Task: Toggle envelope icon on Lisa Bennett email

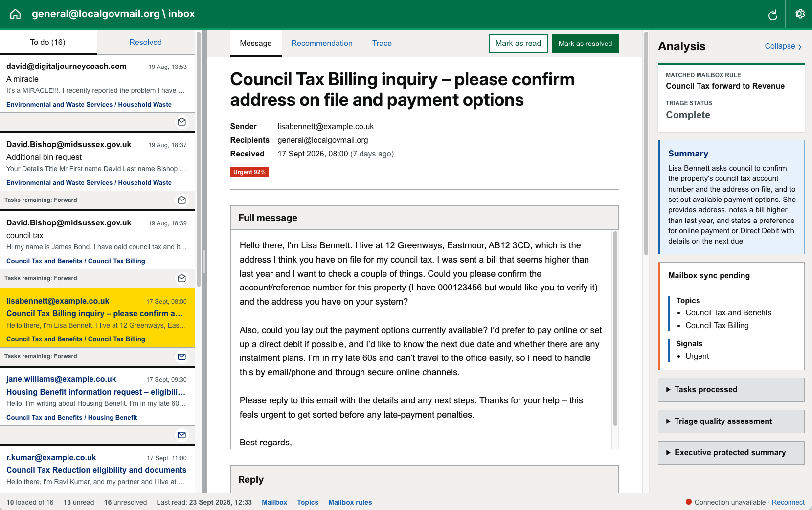Action: [181, 356]
